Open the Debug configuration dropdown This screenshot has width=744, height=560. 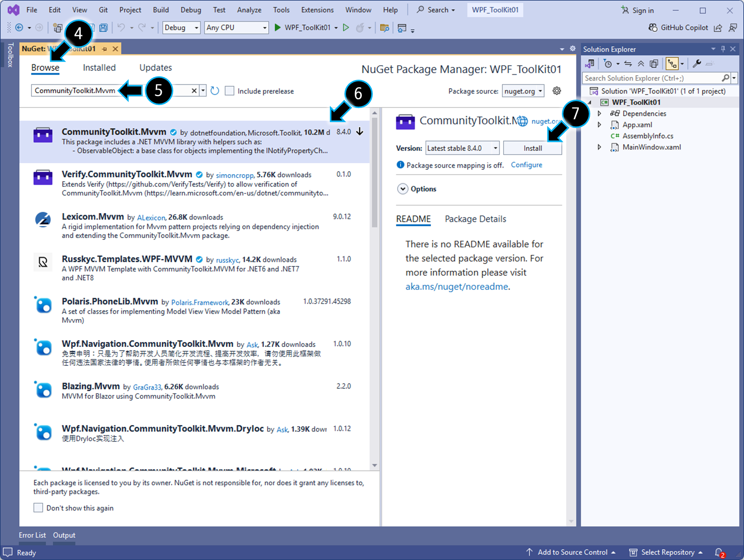point(182,28)
